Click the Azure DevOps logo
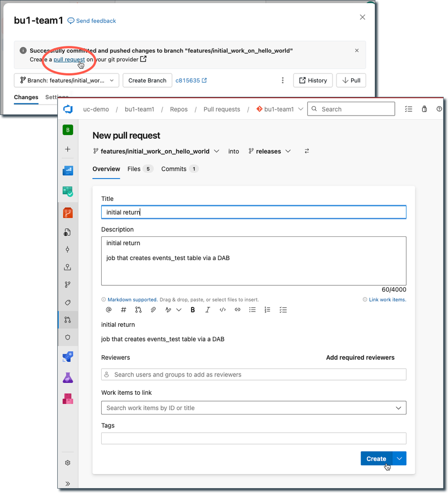 click(68, 109)
